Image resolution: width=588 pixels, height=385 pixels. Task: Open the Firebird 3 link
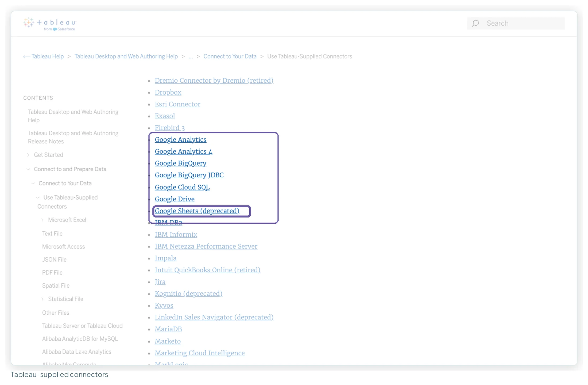(170, 128)
